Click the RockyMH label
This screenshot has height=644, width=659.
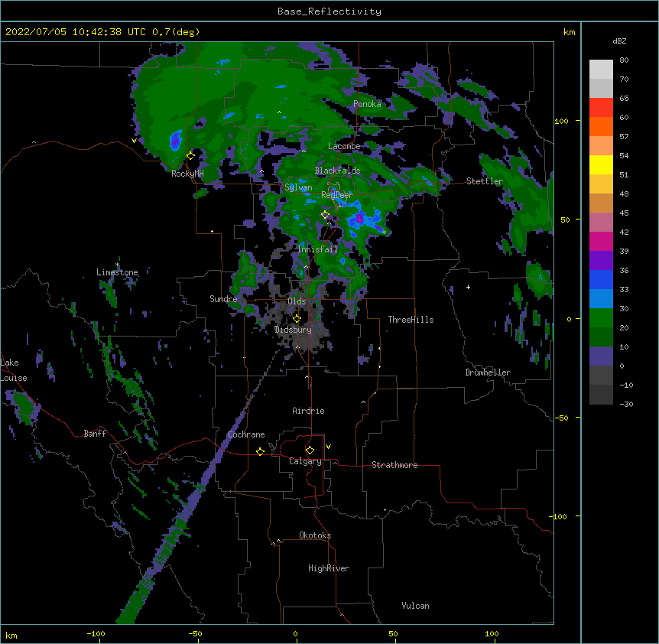point(187,174)
